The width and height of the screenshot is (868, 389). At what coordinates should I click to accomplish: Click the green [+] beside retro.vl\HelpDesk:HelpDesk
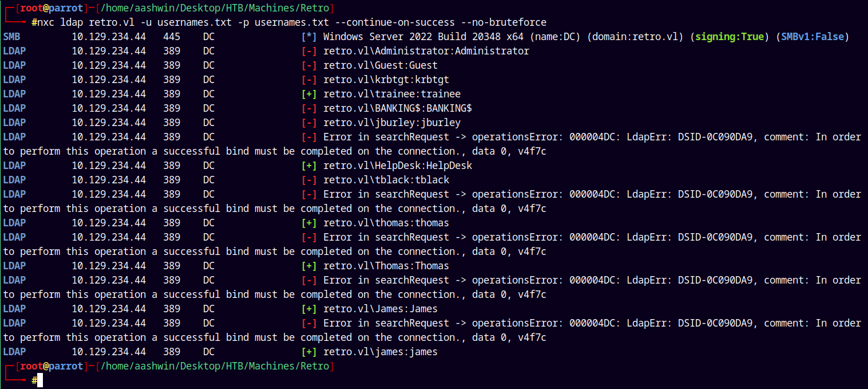click(x=309, y=166)
